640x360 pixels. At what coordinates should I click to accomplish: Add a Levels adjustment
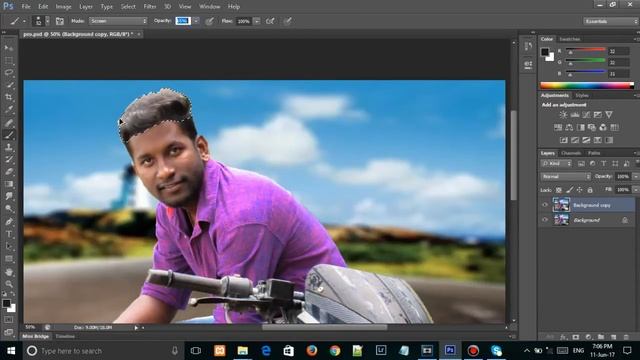click(x=575, y=115)
